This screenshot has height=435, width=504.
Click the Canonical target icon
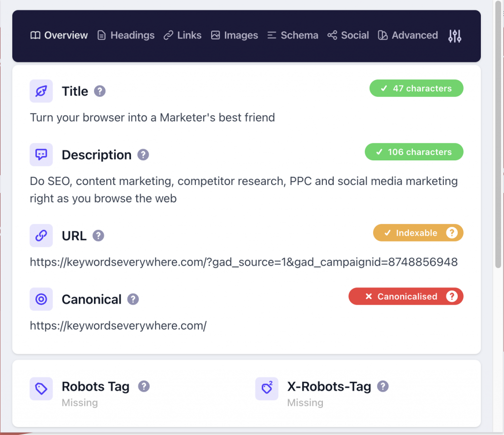coord(41,299)
